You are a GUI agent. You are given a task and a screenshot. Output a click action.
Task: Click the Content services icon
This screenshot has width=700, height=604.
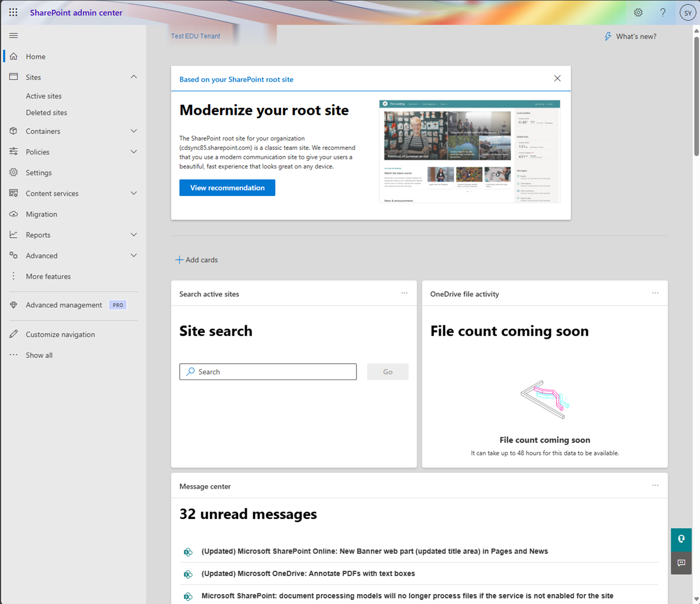13,193
